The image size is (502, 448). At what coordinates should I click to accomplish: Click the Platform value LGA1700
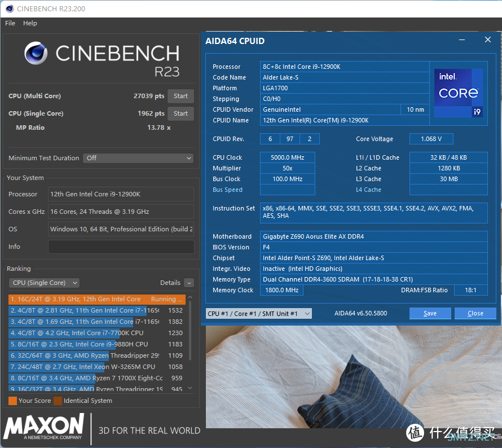click(345, 88)
